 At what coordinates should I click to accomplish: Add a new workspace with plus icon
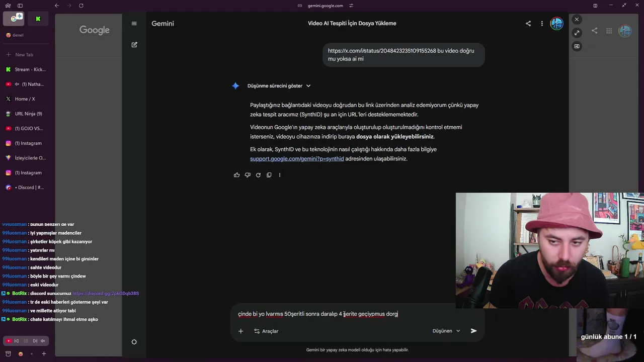(x=44, y=354)
